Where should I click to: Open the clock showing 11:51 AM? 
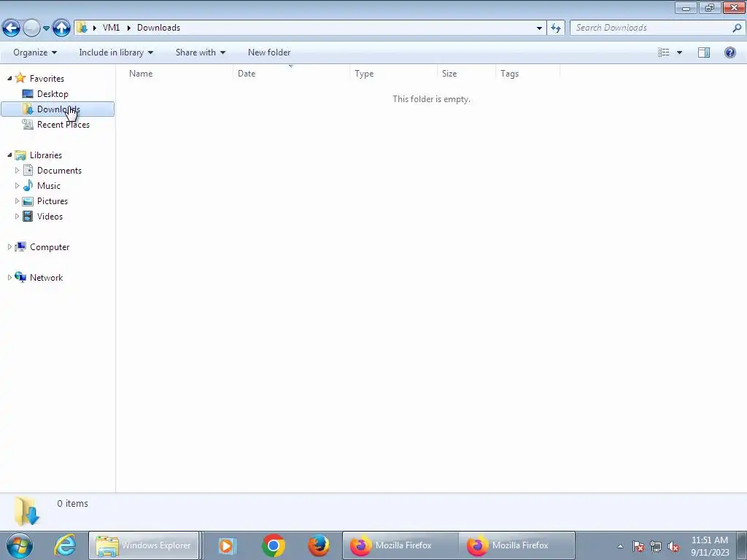pos(710,546)
